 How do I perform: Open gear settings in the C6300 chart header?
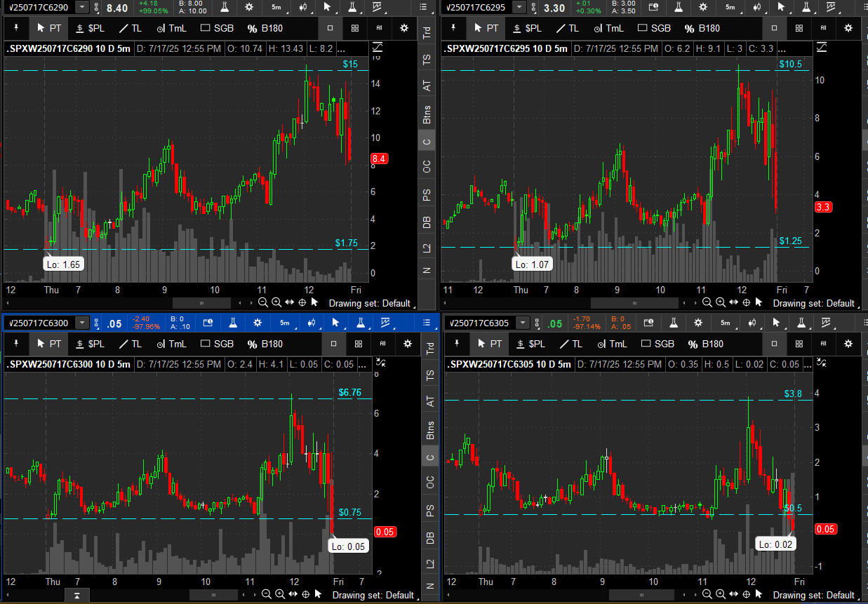pos(258,323)
